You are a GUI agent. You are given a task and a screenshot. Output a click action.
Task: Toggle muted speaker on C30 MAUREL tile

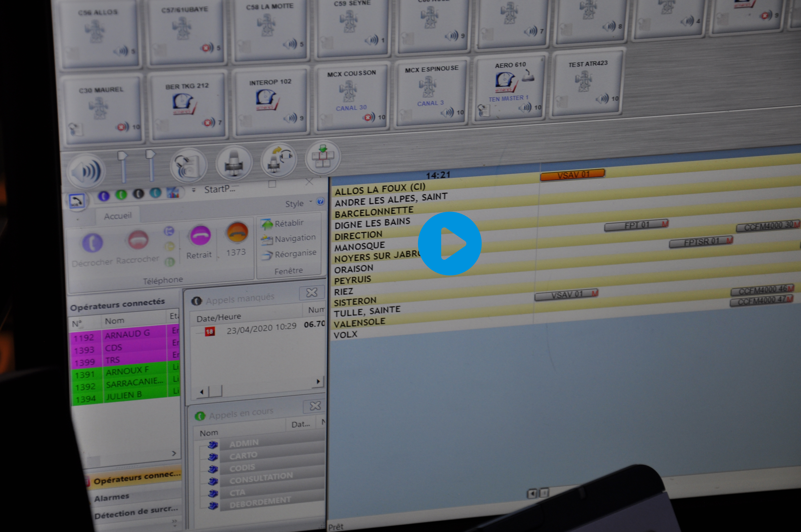pos(123,127)
